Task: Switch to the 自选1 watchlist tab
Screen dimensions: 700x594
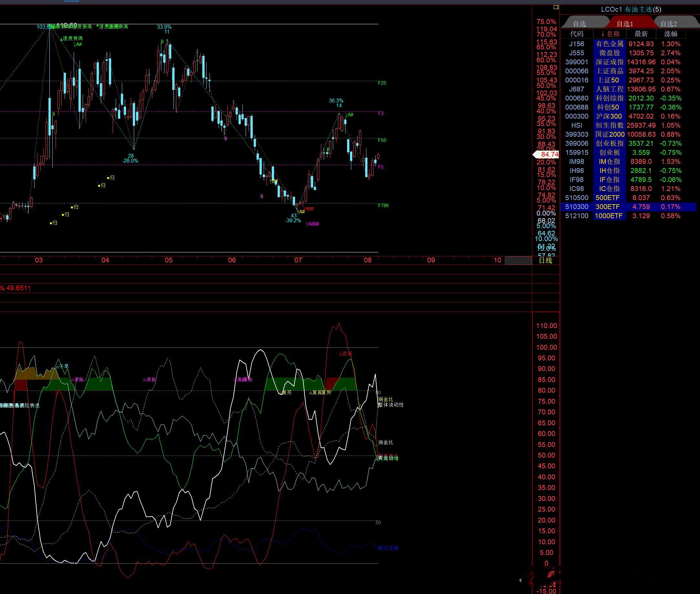Action: click(x=625, y=24)
